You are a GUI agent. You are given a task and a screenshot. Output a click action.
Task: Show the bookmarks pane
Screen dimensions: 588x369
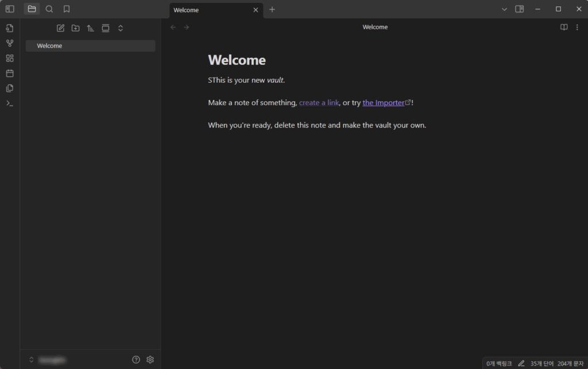(x=67, y=9)
